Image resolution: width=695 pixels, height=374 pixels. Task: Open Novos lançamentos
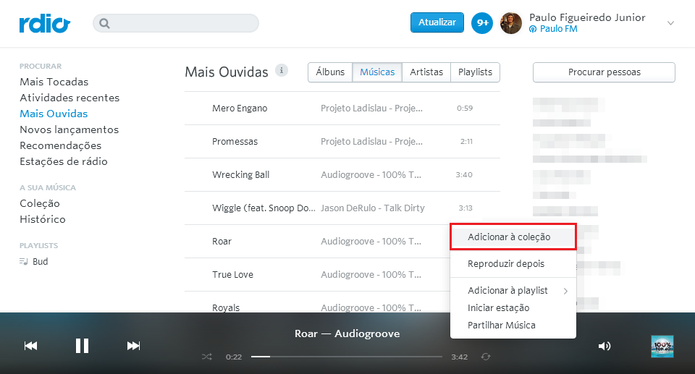(x=69, y=130)
